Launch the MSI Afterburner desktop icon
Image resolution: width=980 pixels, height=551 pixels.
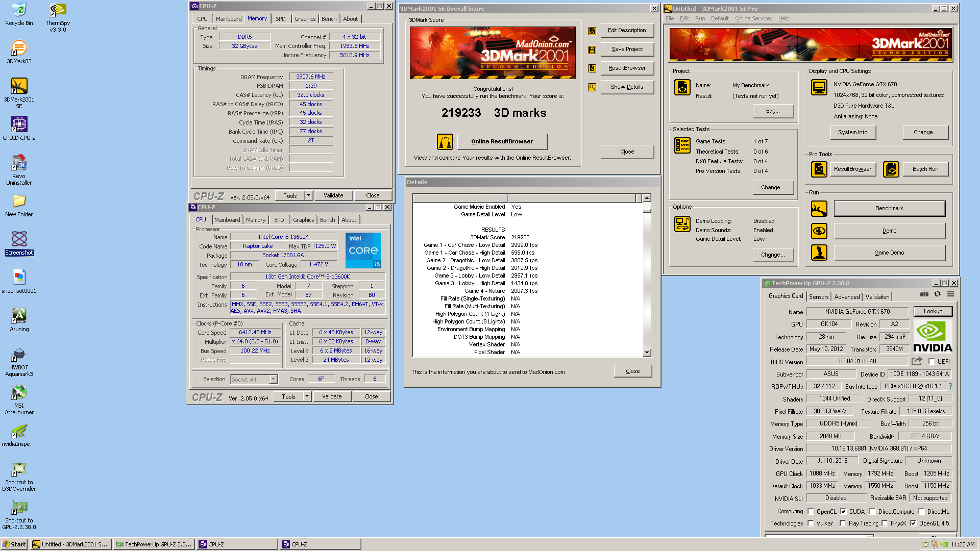[x=19, y=399]
